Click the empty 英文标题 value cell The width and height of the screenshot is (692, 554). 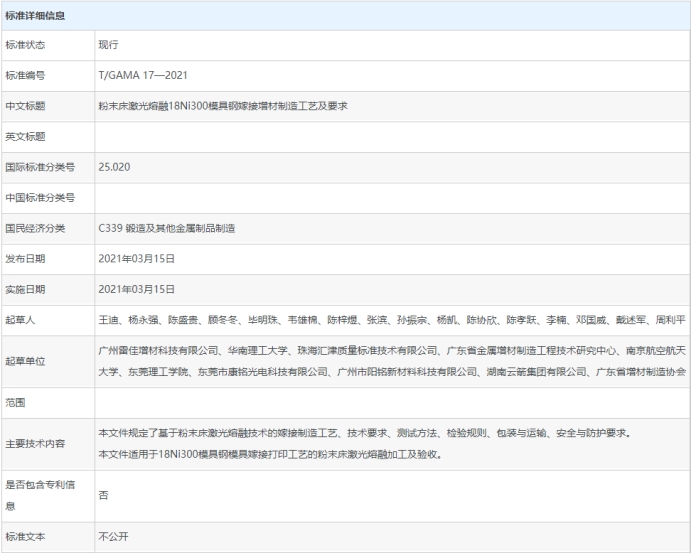tap(390, 136)
